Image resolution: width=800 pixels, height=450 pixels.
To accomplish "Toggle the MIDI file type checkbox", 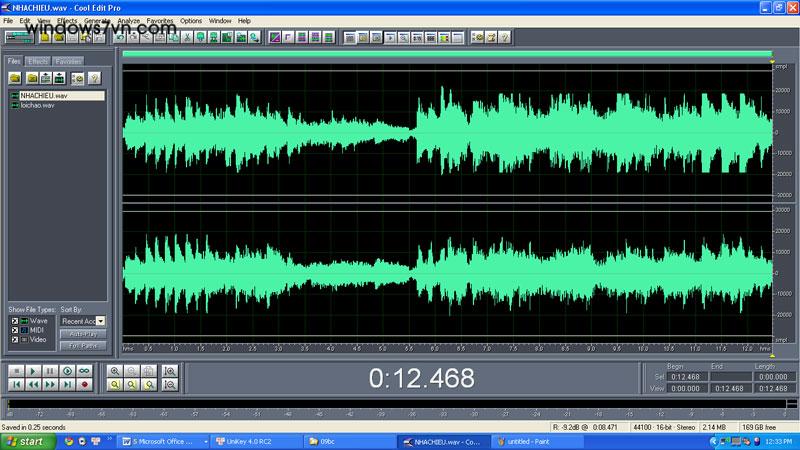I will [x=14, y=330].
